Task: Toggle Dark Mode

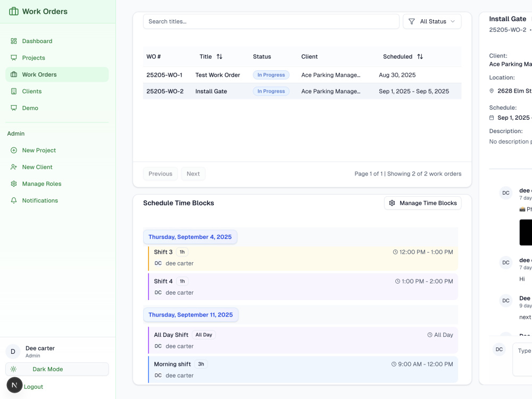Action: click(x=57, y=369)
